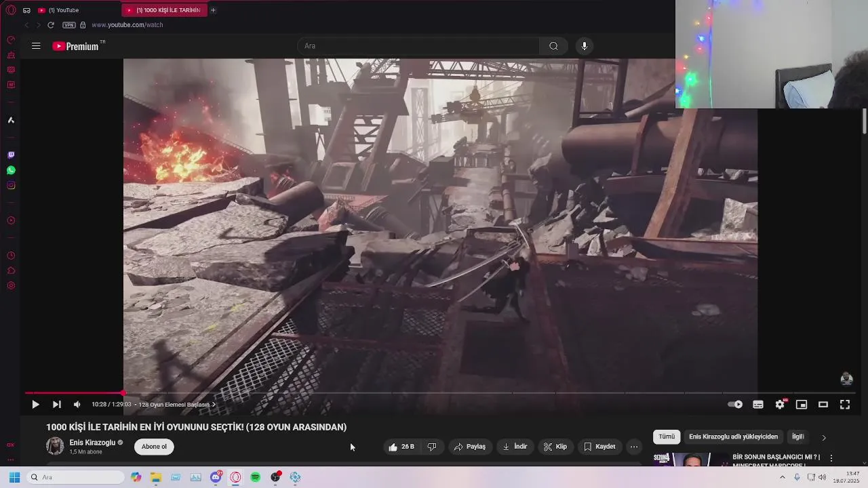Go to YouTube Premium home logo

76,46
